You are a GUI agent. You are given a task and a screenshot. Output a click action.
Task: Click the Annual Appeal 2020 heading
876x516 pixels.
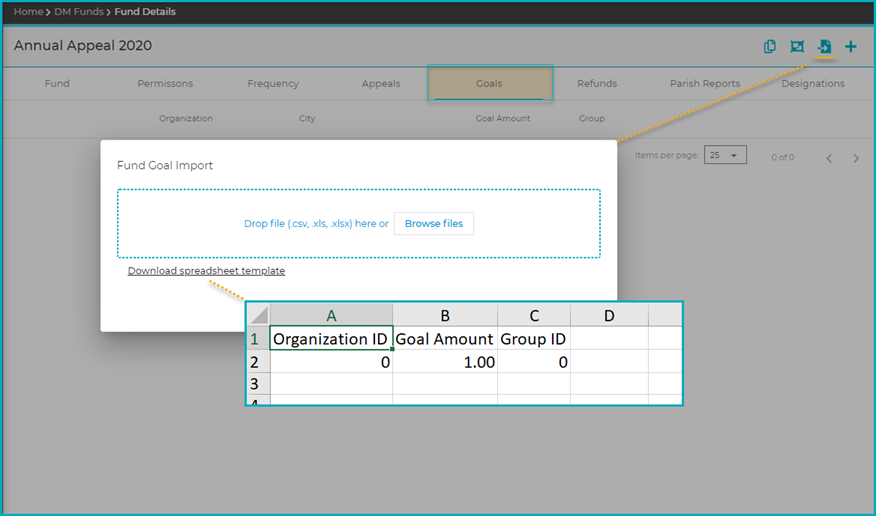click(x=83, y=46)
